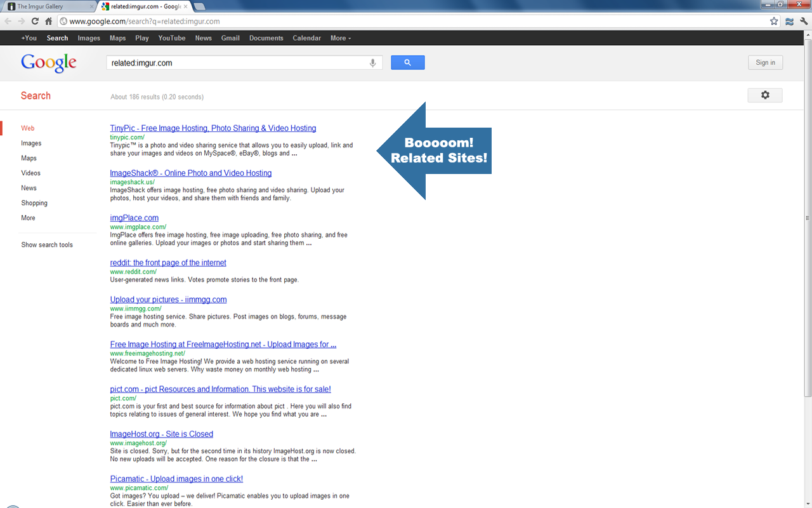
Task: Select Web in the left sidebar
Action: pyautogui.click(x=28, y=128)
